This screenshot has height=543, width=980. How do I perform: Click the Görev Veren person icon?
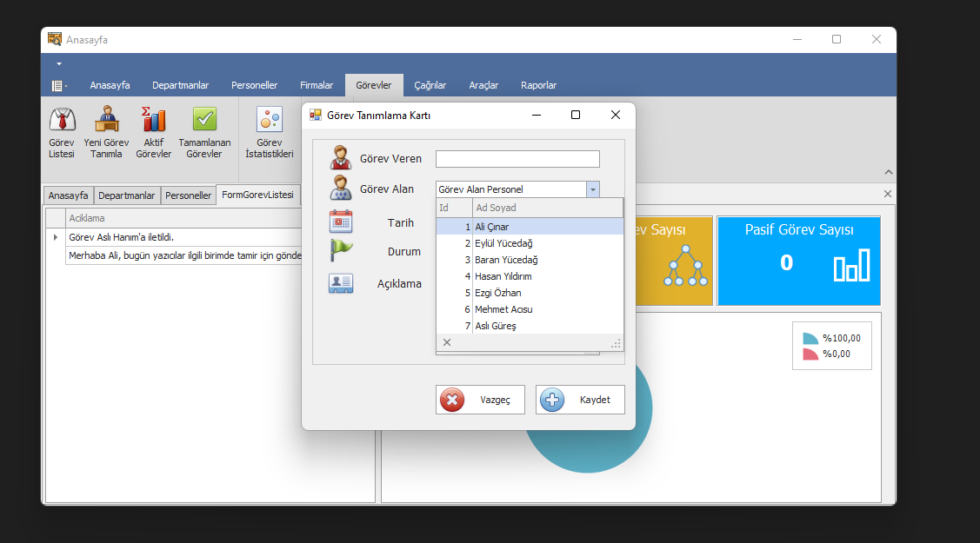(x=341, y=158)
